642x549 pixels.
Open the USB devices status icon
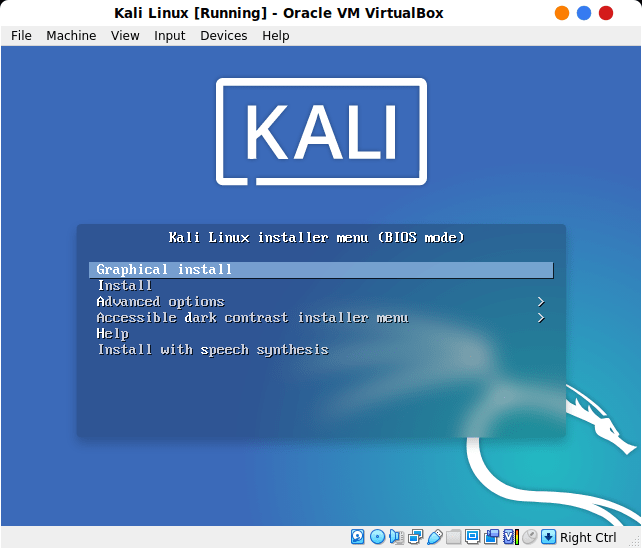tap(434, 536)
